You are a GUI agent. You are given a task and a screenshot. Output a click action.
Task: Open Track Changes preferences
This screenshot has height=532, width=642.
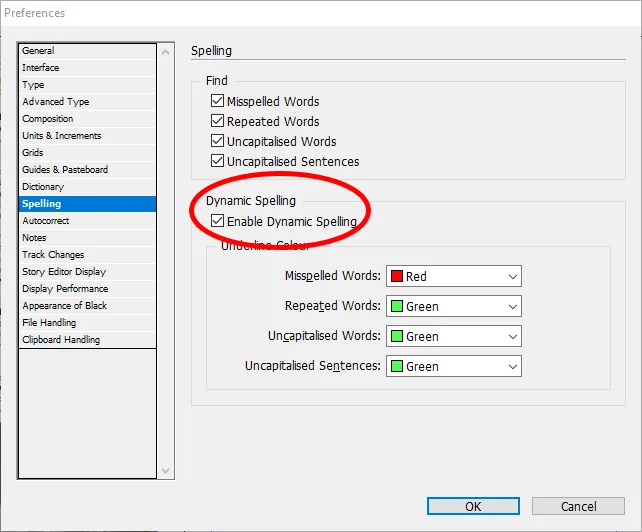tap(53, 255)
